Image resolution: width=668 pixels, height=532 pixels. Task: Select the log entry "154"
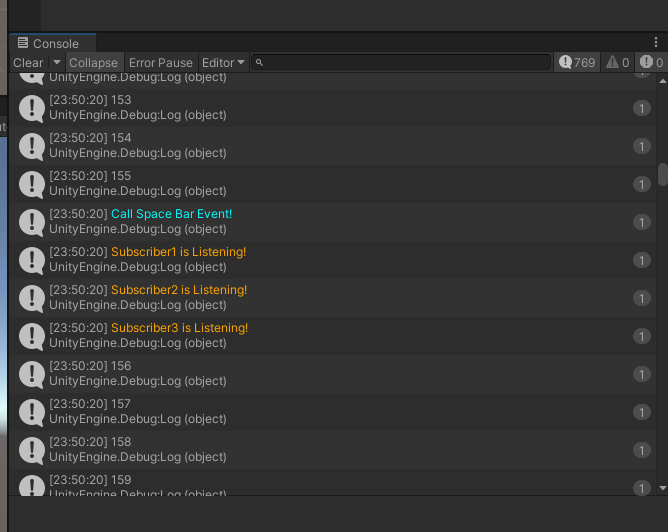pos(332,146)
